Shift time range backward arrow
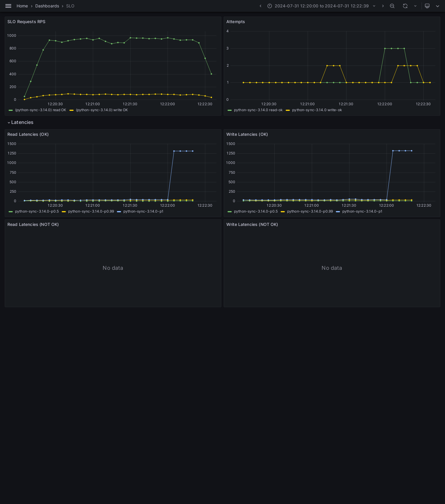 pyautogui.click(x=260, y=6)
